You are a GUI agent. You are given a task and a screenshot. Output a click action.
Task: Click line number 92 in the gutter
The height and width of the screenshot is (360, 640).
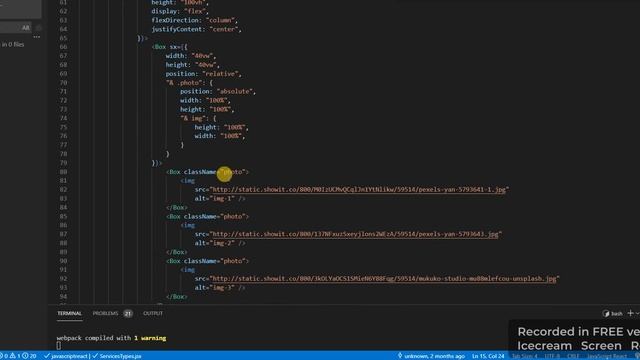(63, 278)
